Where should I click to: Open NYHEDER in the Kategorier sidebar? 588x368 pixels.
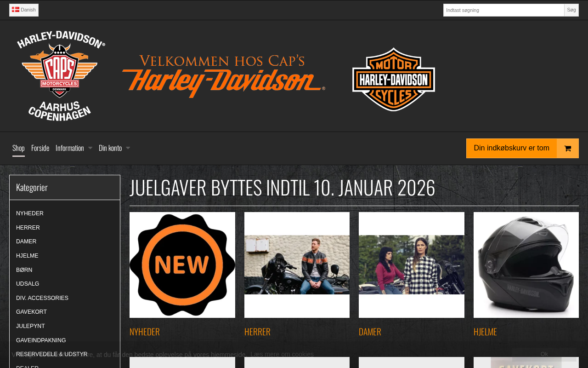point(30,213)
